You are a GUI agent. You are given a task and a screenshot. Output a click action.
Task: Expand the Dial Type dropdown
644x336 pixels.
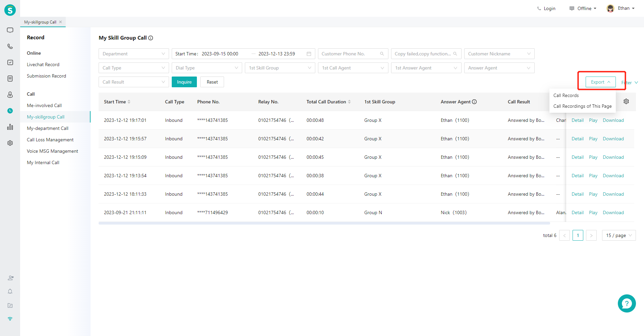coord(207,68)
